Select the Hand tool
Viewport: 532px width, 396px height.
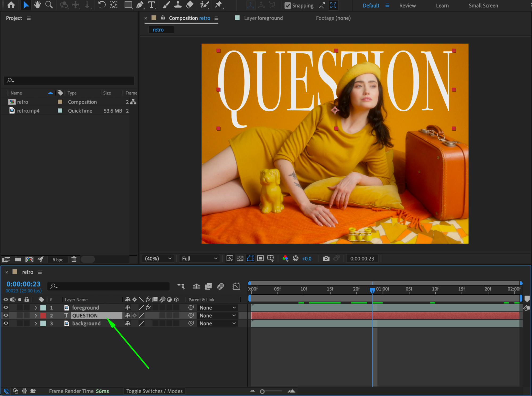pos(37,5)
